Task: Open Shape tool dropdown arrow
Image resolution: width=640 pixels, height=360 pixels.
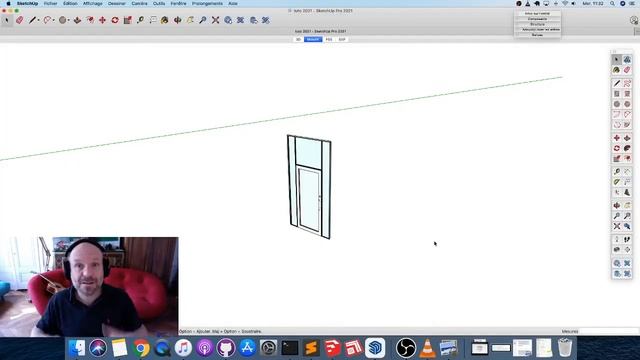Action: pos(69,20)
